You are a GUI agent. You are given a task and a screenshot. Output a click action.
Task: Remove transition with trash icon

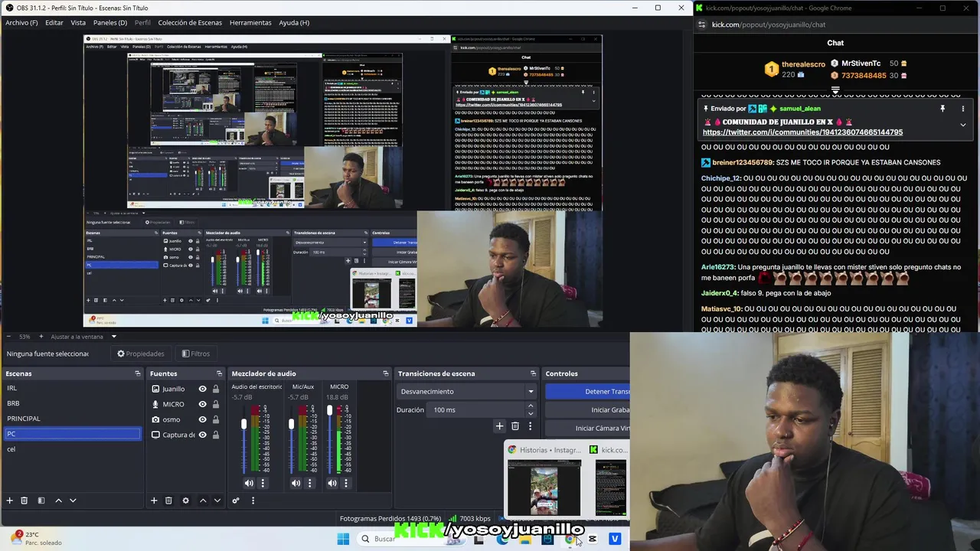point(515,426)
